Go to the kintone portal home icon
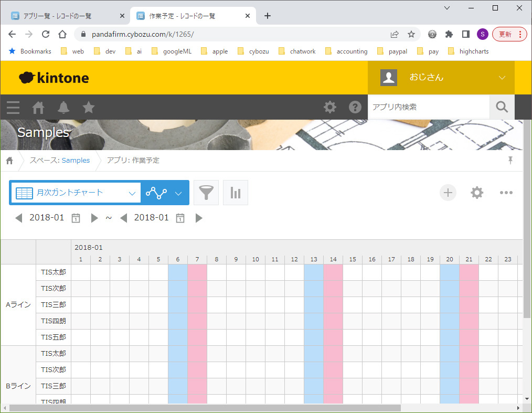The image size is (532, 413). coord(38,108)
